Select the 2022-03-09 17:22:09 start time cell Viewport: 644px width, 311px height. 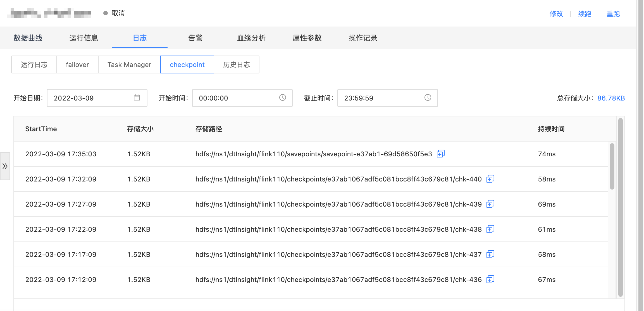click(61, 229)
